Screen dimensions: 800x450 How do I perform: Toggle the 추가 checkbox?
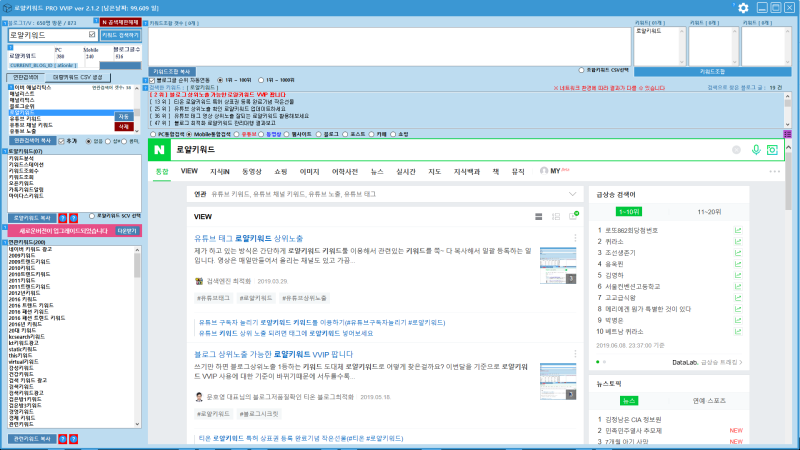(x=61, y=141)
